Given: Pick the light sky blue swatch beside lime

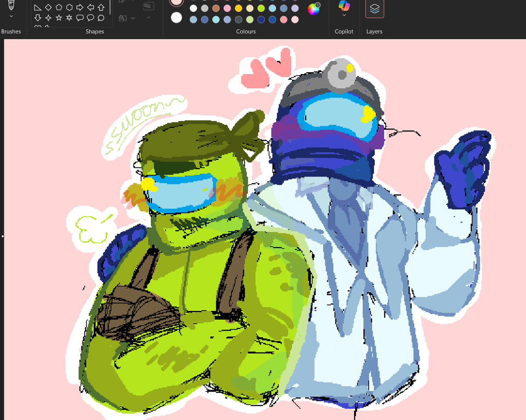Looking at the screenshot, I should click(x=272, y=8).
